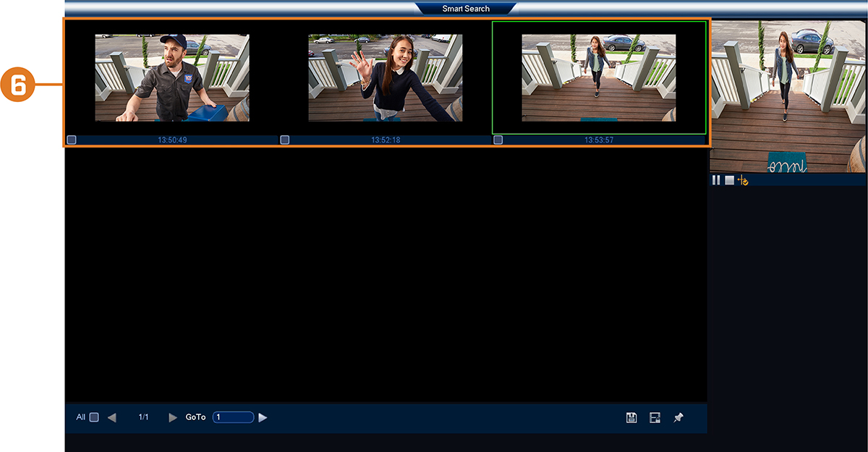
Task: Check the All select checkbox
Action: click(94, 417)
